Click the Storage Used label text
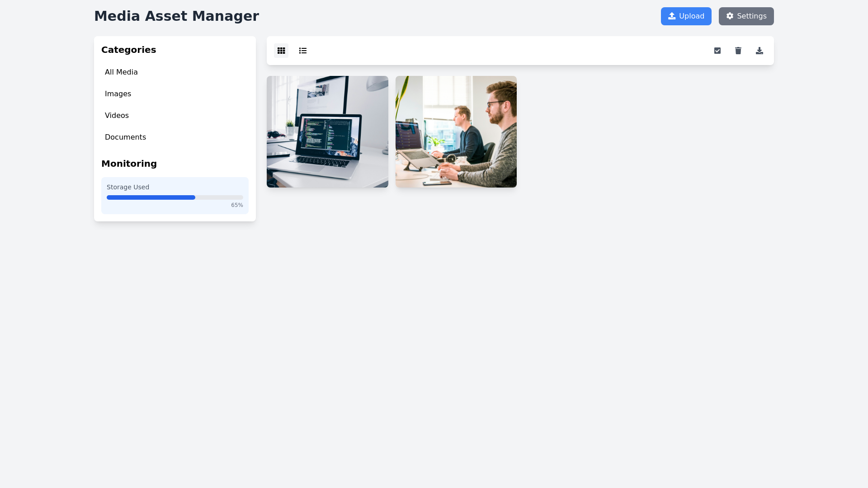The width and height of the screenshot is (868, 488). [128, 187]
